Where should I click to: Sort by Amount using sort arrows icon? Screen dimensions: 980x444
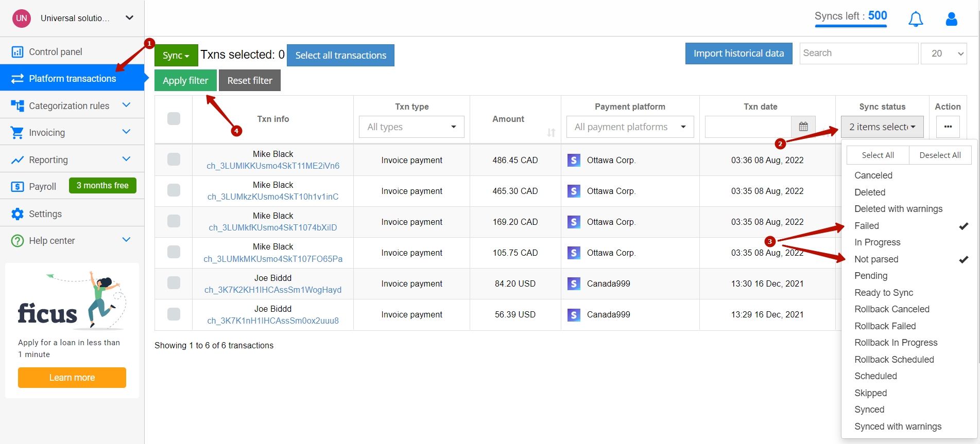[551, 133]
